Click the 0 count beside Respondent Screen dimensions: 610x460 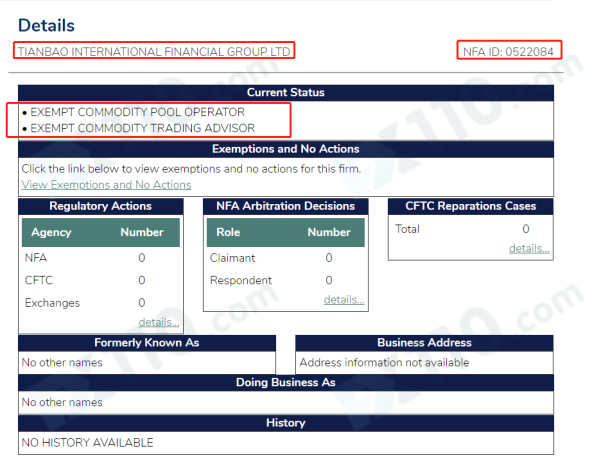coord(329,281)
